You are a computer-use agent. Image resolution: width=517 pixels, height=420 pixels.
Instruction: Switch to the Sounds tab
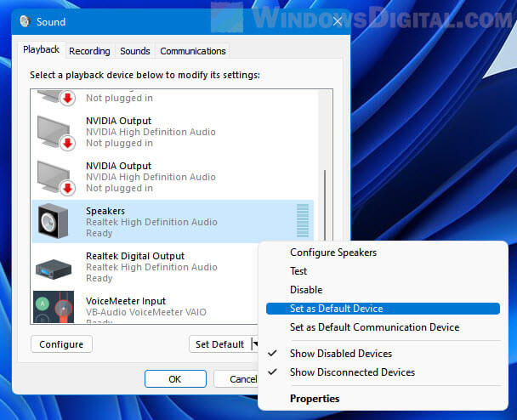(x=135, y=51)
